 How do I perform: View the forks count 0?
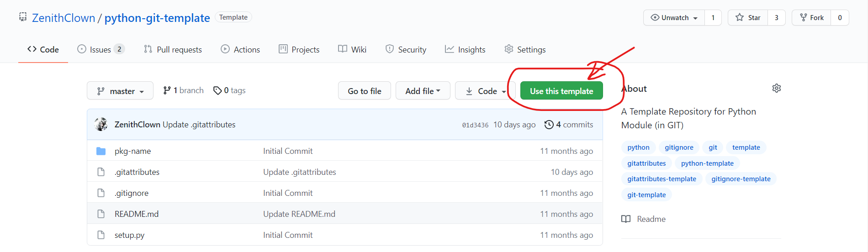[840, 18]
